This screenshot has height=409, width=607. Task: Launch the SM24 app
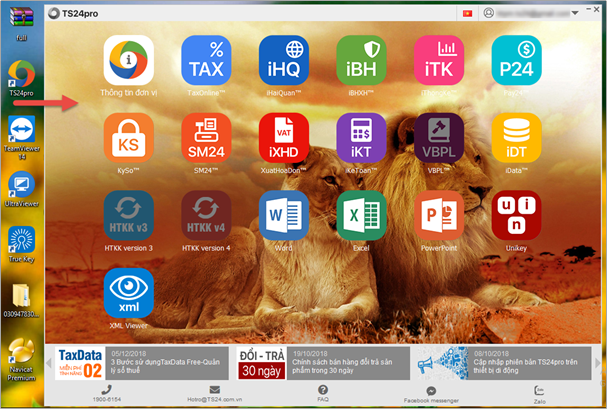[x=206, y=138]
